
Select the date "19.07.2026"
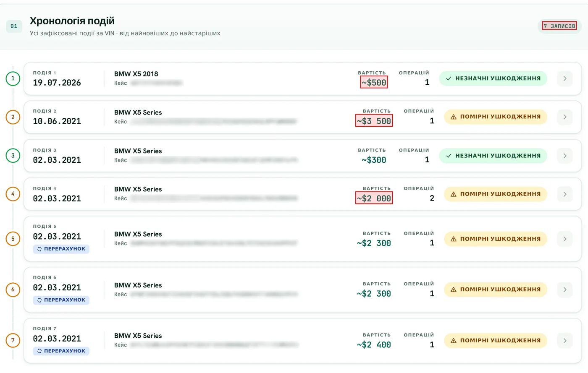coord(57,83)
